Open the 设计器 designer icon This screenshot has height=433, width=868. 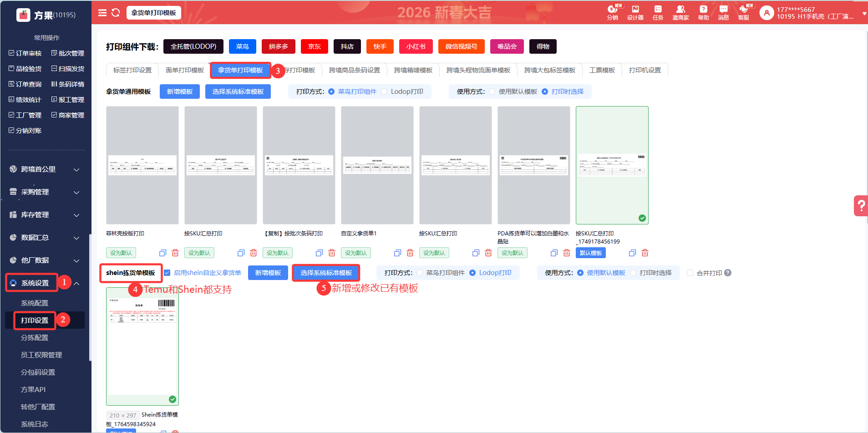pos(635,12)
